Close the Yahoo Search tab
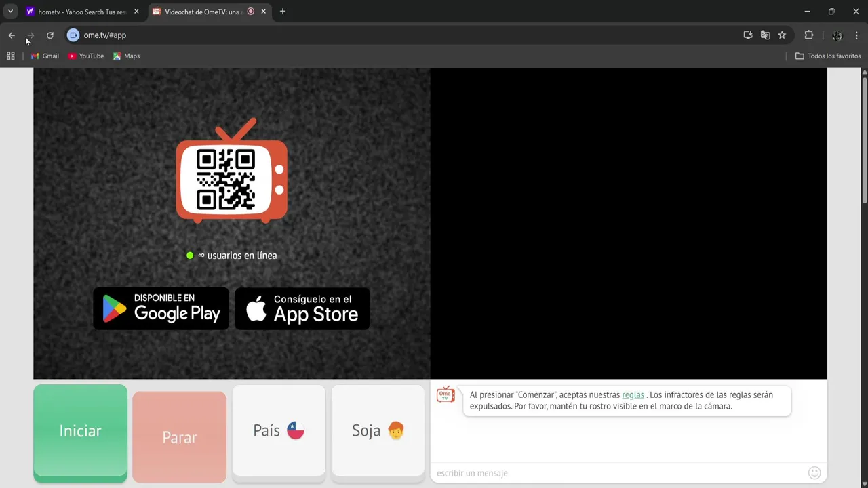868x488 pixels. (136, 12)
